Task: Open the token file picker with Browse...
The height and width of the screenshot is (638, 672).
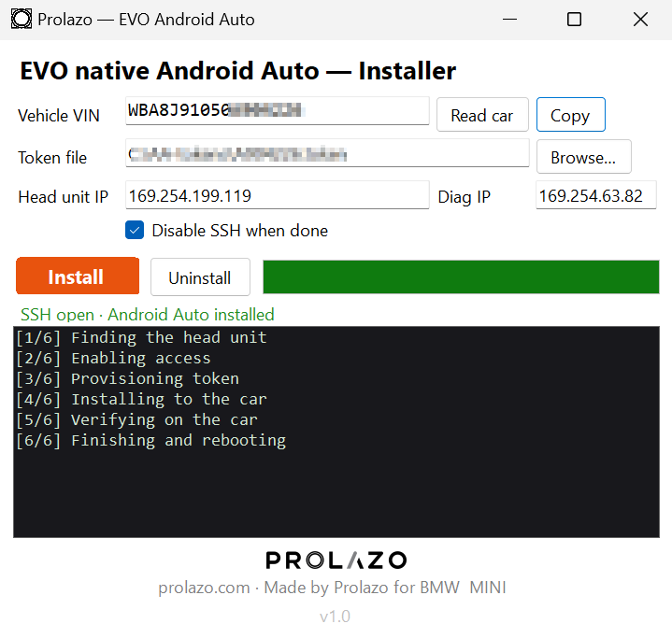Action: point(583,157)
